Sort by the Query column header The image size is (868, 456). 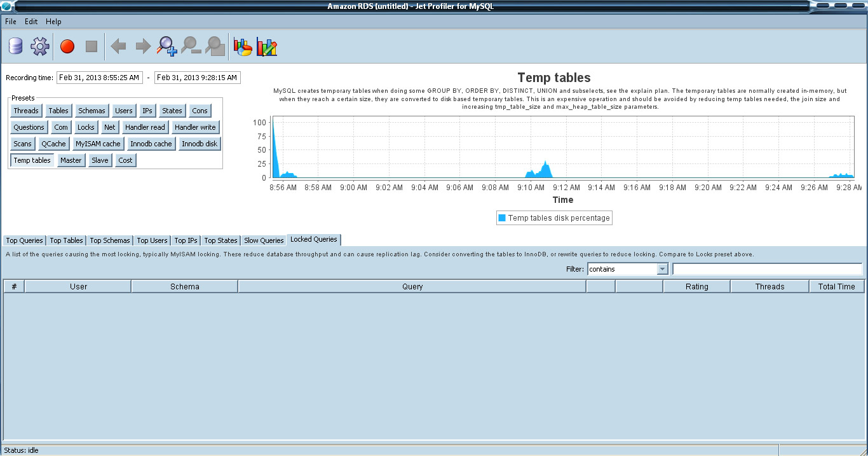[412, 287]
